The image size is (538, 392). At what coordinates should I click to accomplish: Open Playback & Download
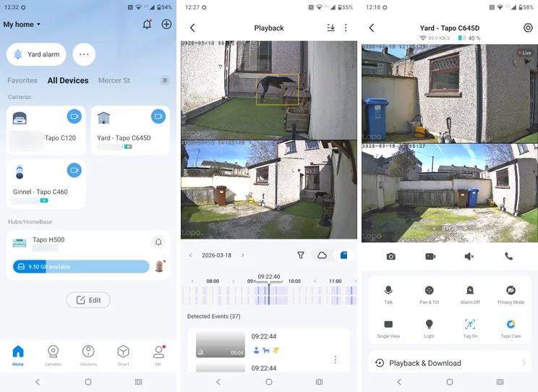click(451, 363)
